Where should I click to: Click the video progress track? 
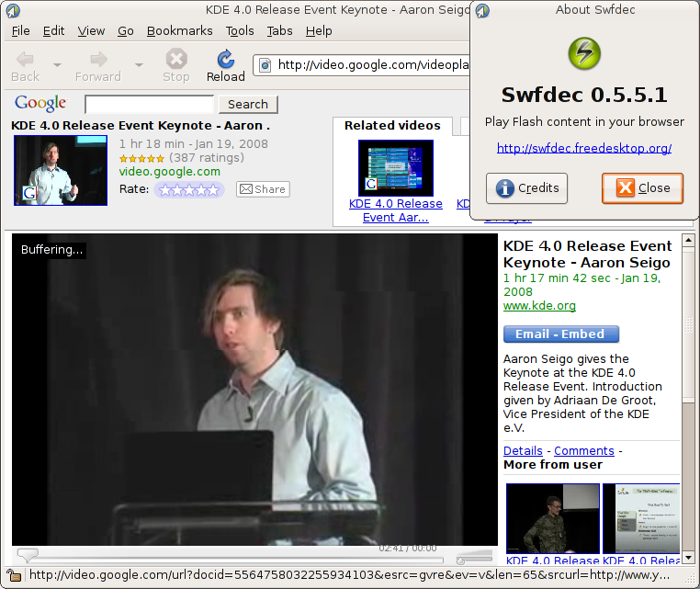(x=241, y=559)
